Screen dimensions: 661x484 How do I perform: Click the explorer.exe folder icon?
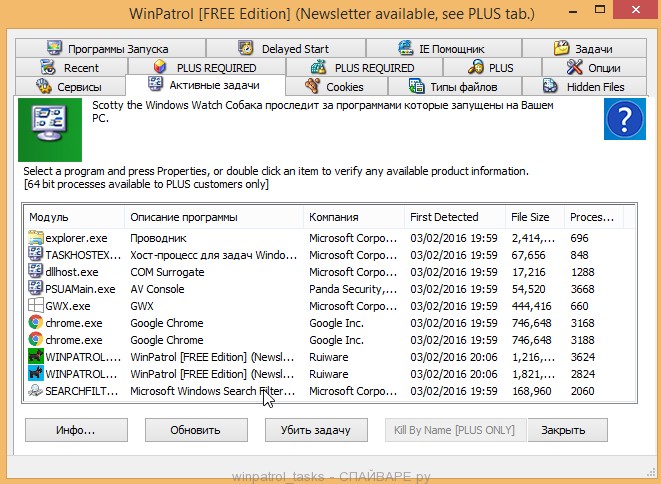tap(36, 238)
